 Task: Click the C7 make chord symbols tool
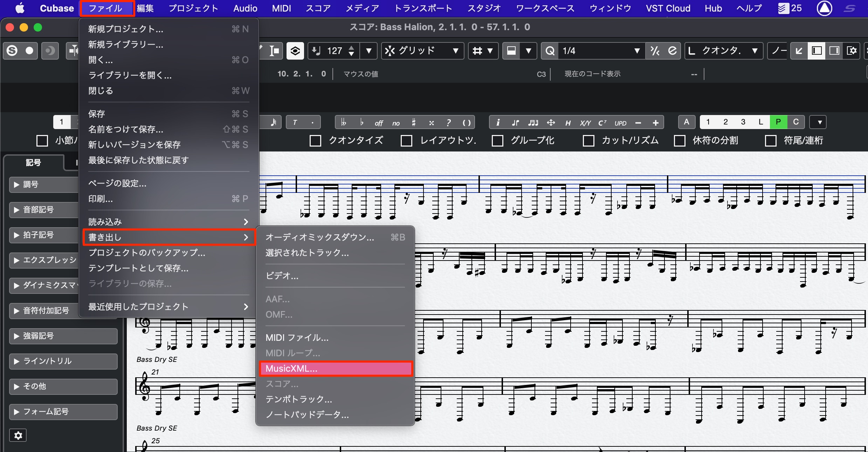[602, 123]
